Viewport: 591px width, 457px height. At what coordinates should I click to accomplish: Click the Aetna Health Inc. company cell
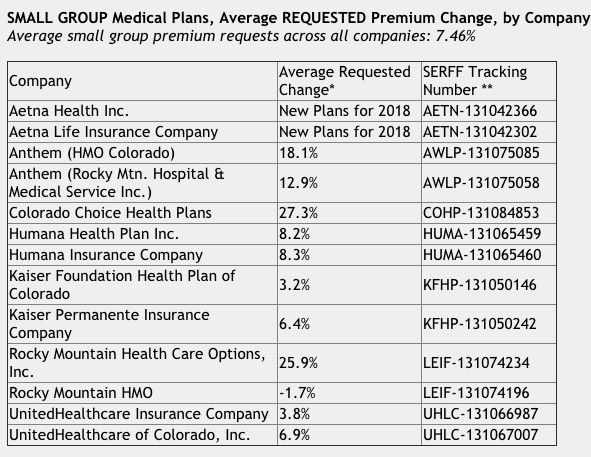point(142,111)
